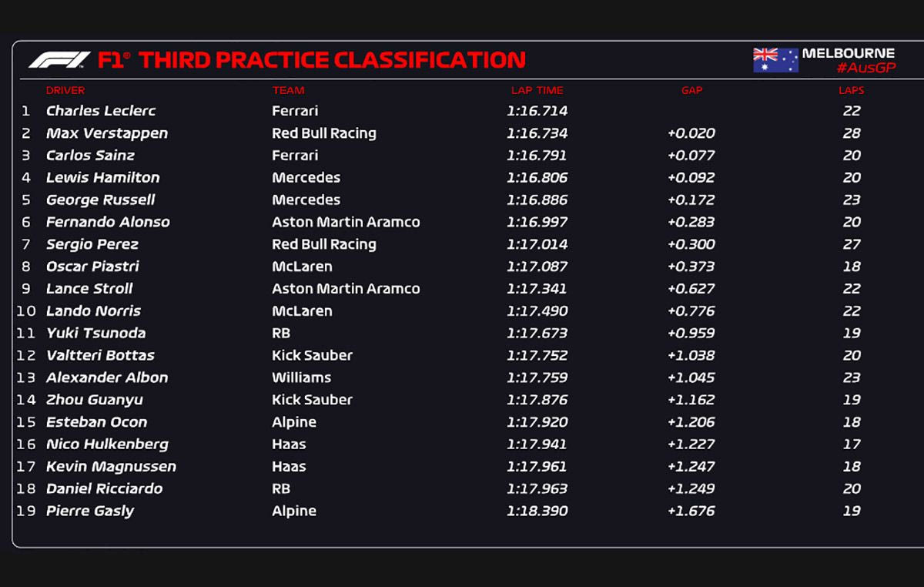
Task: Select the LAPS column header
Action: (851, 90)
